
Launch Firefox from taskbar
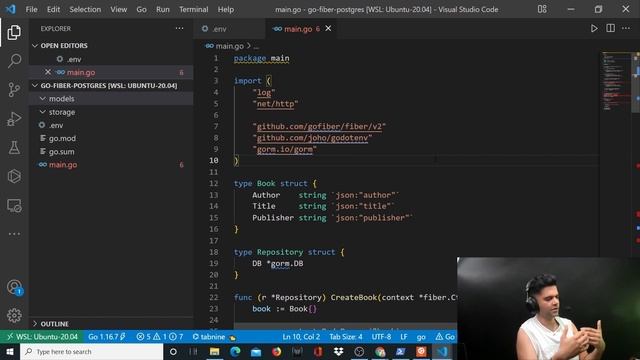pos(276,351)
